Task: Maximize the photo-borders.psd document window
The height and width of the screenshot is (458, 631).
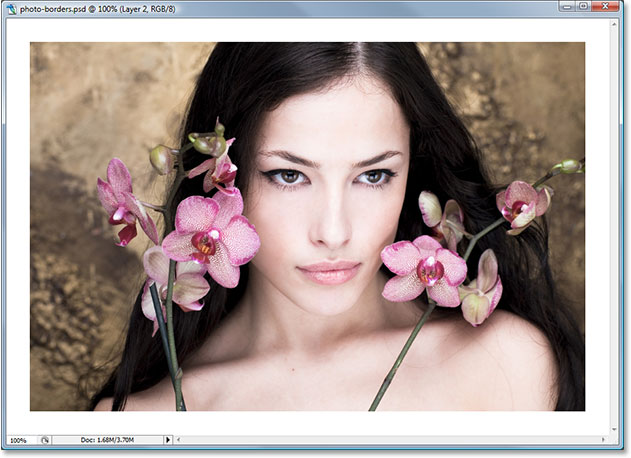Action: coord(584,6)
